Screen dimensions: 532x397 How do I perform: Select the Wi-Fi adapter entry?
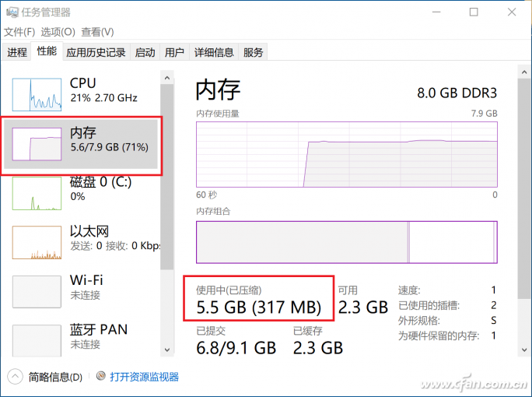81,292
